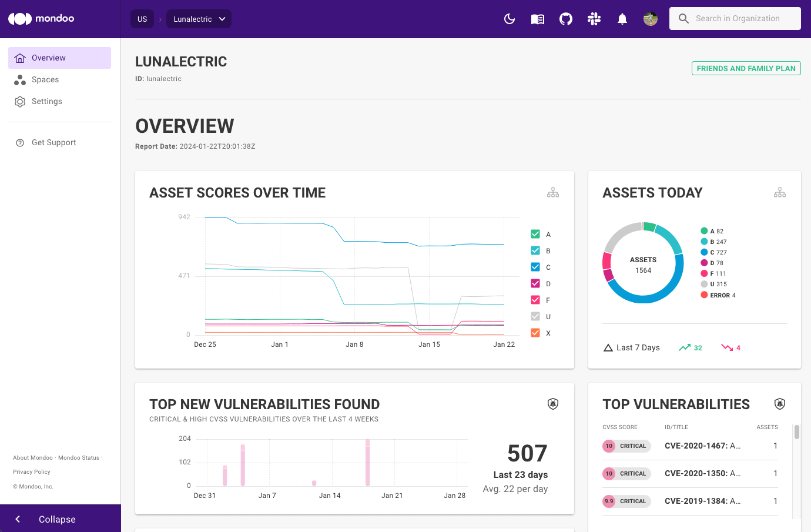Click the hierarchy icon on Asset Scores Over Time
The width and height of the screenshot is (811, 532).
[x=552, y=192]
